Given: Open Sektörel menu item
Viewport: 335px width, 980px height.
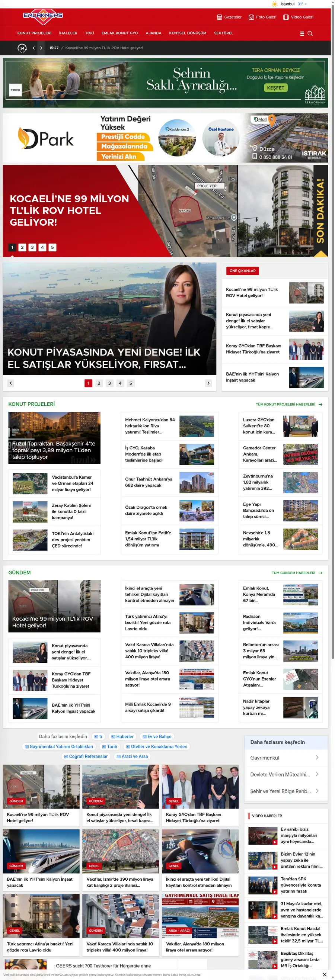Looking at the screenshot, I should [223, 33].
